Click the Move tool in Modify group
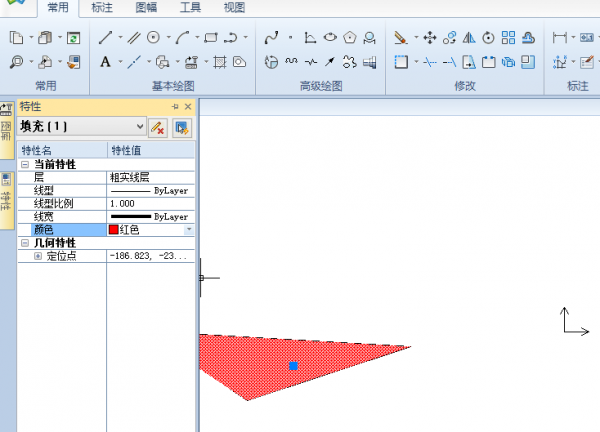This screenshot has height=432, width=600. coord(429,38)
